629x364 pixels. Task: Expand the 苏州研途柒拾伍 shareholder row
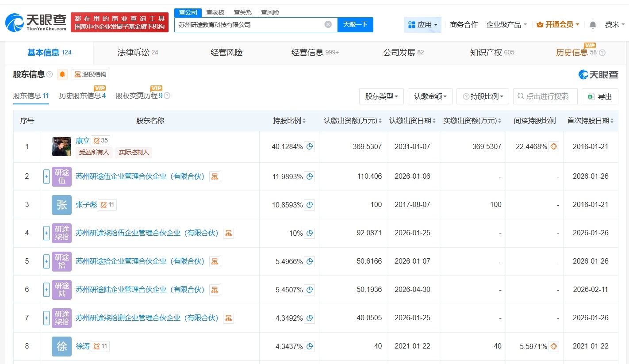(x=46, y=233)
